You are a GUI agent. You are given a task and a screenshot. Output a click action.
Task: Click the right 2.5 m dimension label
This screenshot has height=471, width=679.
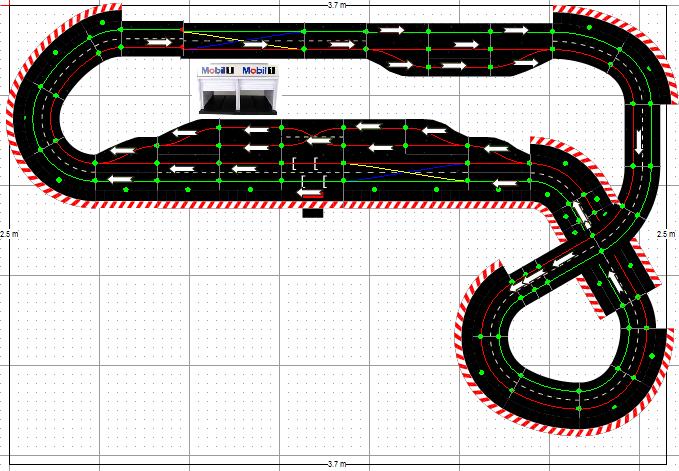click(668, 234)
